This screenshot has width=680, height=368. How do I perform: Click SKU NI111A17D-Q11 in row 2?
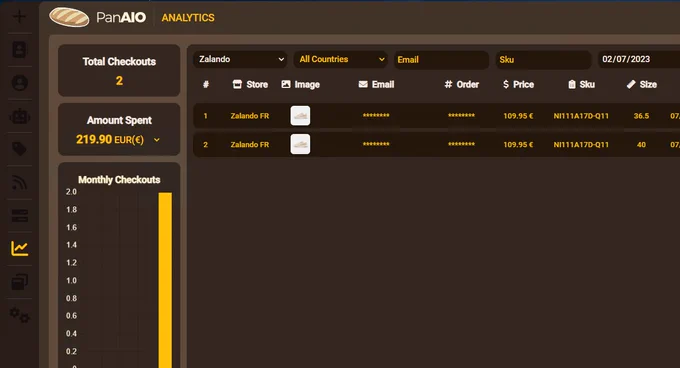pyautogui.click(x=581, y=144)
